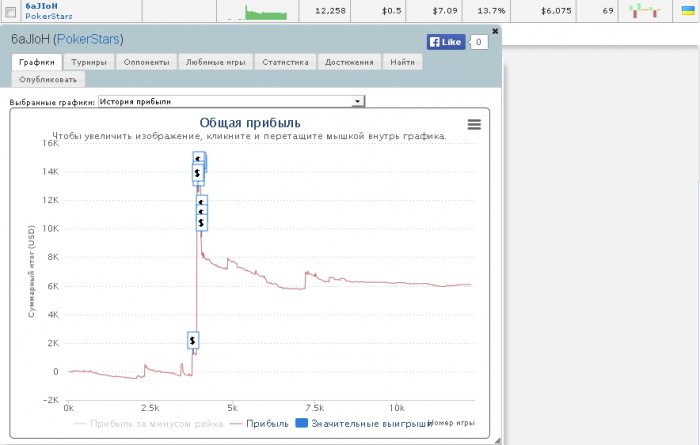Click the dropdown arrow of chart selector
The width and height of the screenshot is (700, 445).
point(357,102)
